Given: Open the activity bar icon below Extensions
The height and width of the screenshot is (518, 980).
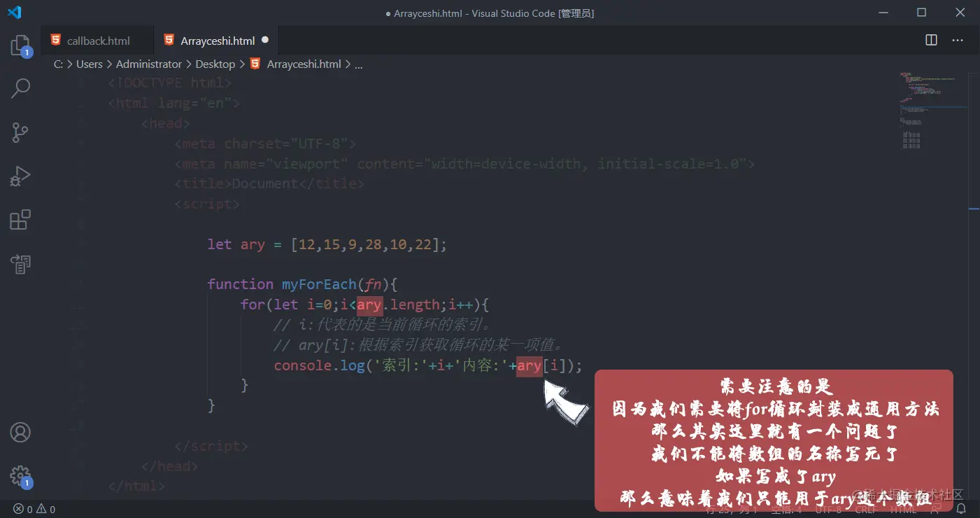Looking at the screenshot, I should click(x=20, y=264).
